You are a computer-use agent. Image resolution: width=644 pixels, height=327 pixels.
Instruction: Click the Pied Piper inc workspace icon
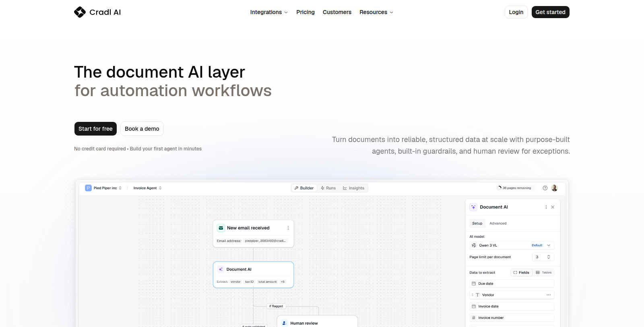point(88,188)
